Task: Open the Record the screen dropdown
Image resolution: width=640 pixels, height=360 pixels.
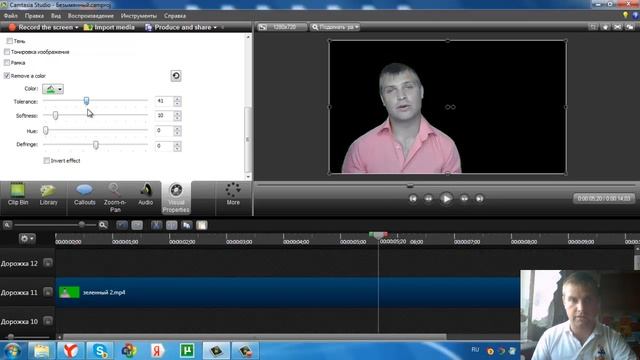Action: pyautogui.click(x=76, y=27)
